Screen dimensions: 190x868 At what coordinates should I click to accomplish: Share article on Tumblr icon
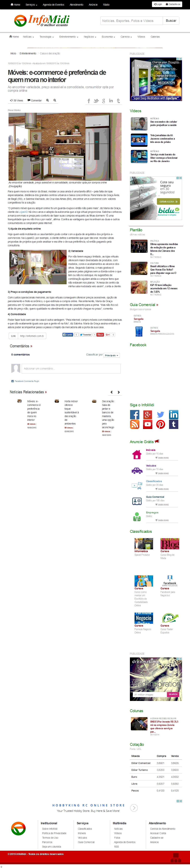(118, 101)
